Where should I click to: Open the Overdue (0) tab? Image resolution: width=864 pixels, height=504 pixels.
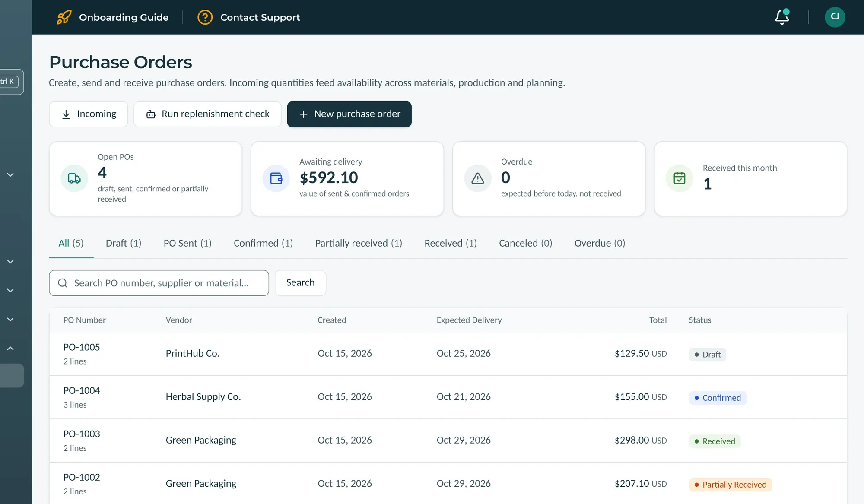click(600, 243)
